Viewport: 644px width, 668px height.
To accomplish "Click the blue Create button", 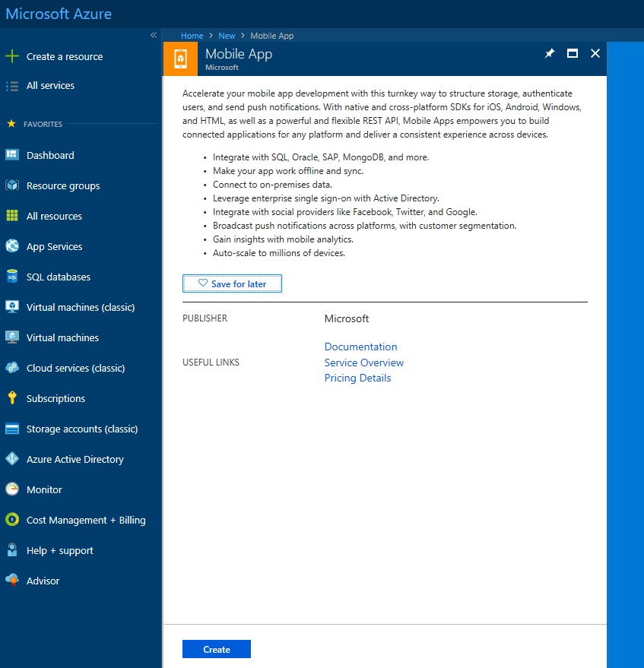I will pos(217,649).
